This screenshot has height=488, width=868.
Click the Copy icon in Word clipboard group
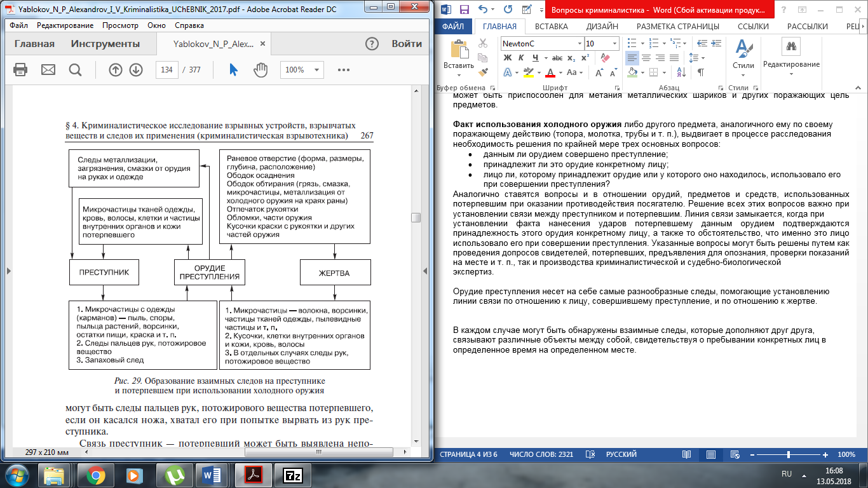click(x=483, y=58)
